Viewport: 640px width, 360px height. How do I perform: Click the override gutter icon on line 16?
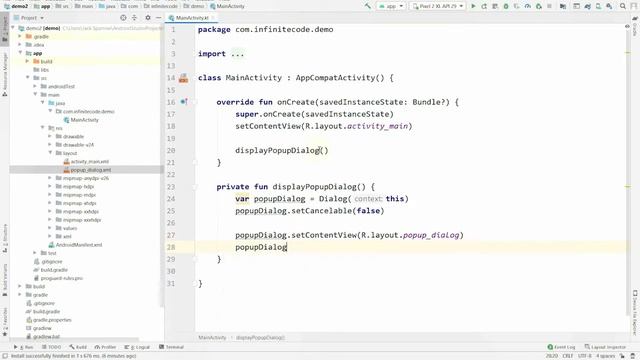(x=184, y=102)
